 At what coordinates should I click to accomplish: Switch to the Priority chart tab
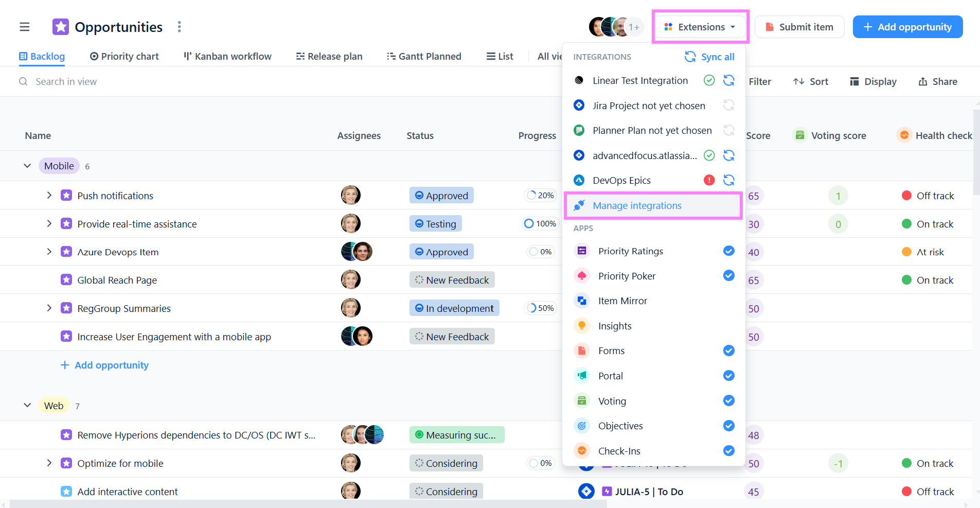124,56
